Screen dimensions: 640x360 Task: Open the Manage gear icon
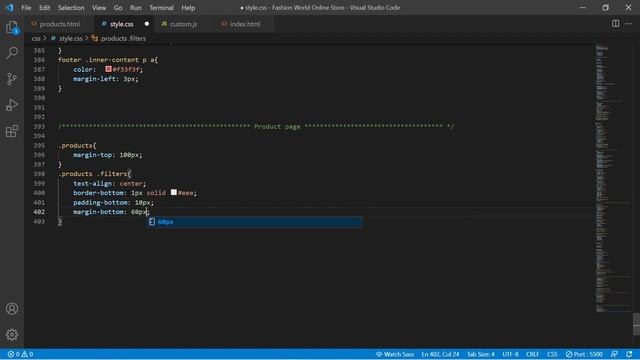tap(12, 335)
